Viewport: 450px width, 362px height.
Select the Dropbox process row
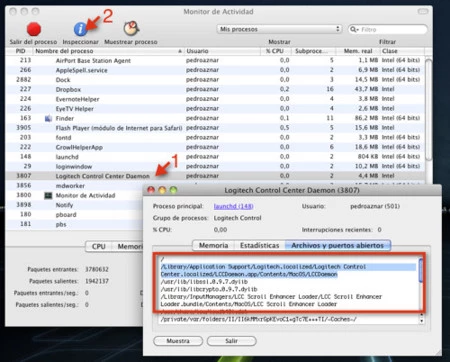click(x=215, y=89)
